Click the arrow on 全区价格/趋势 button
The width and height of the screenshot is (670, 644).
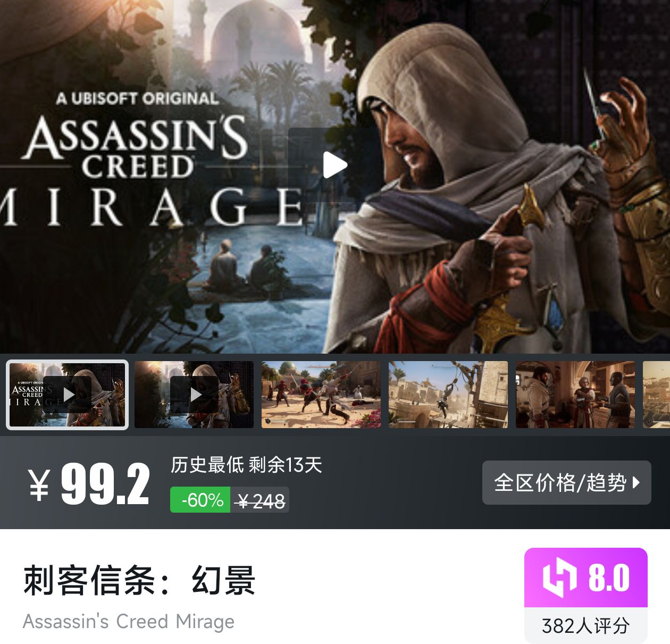point(636,483)
